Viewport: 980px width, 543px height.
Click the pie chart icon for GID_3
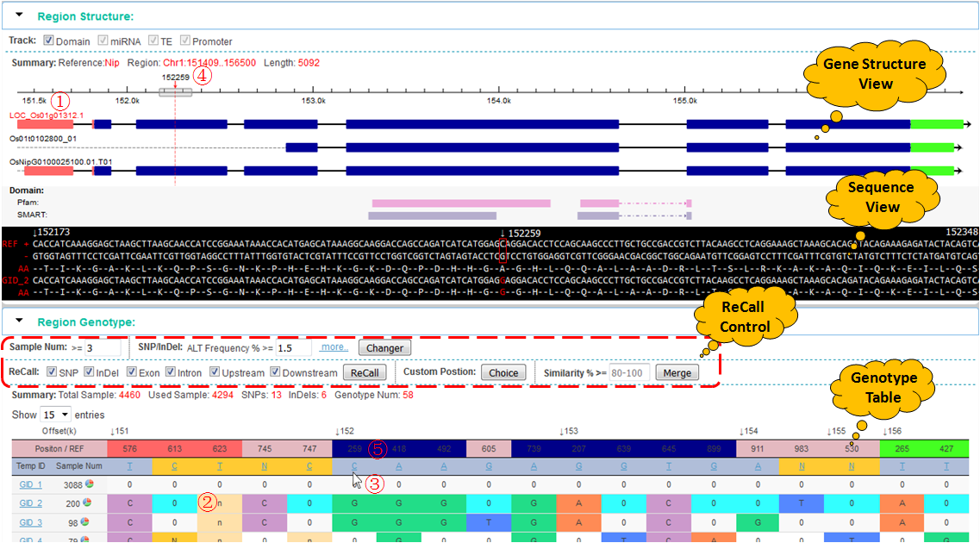pyautogui.click(x=84, y=521)
